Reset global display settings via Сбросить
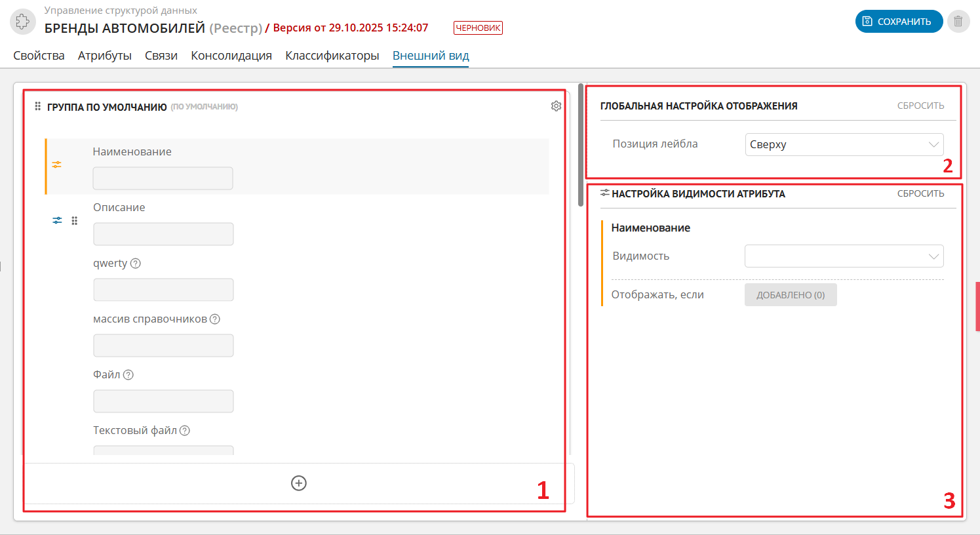The height and width of the screenshot is (535, 980). 920,106
